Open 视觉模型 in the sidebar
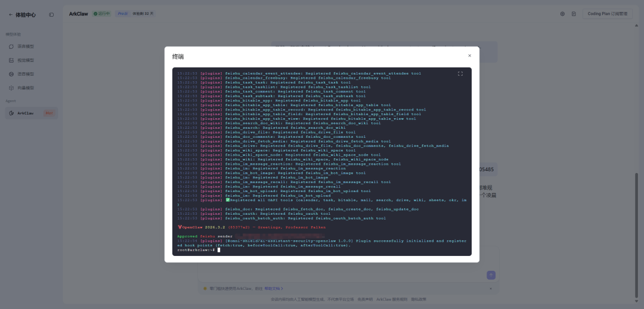Screen dimensions: 644x309 (x=32, y=60)
